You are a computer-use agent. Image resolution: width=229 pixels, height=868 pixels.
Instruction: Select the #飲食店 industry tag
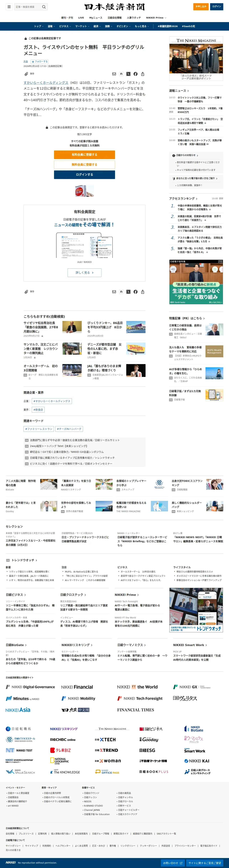[x=38, y=410]
